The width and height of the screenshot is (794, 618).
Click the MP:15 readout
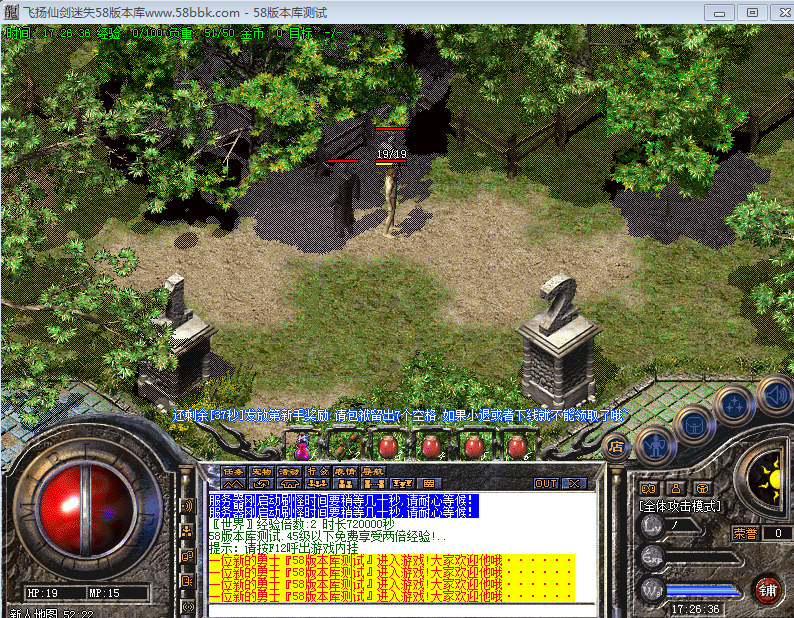[x=104, y=593]
